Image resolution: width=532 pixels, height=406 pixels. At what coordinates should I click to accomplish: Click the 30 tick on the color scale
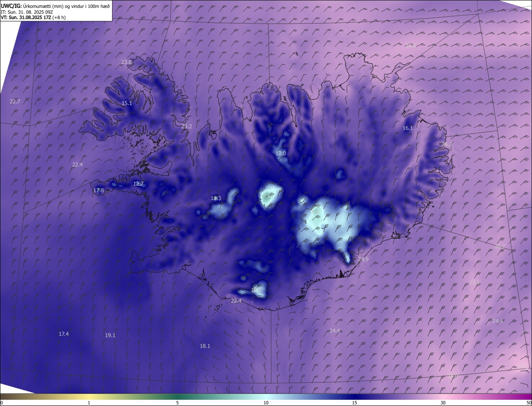click(x=443, y=403)
